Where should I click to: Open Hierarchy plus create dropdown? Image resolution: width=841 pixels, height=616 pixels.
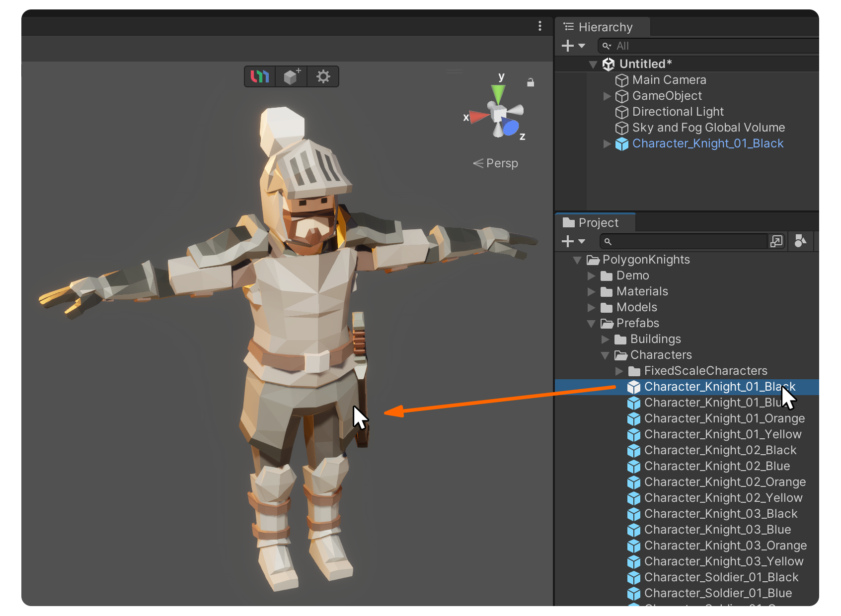point(573,46)
